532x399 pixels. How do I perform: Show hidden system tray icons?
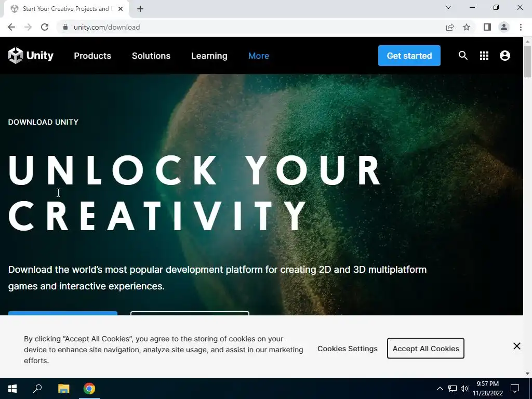click(440, 389)
